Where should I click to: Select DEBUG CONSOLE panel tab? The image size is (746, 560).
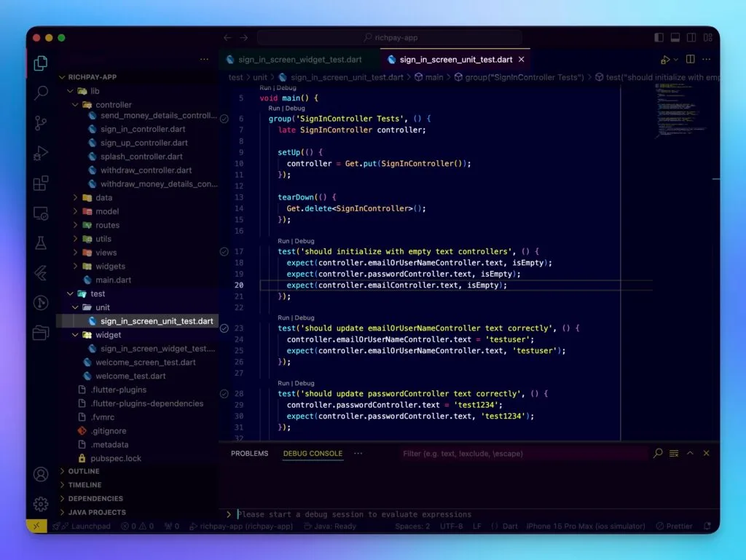point(313,454)
